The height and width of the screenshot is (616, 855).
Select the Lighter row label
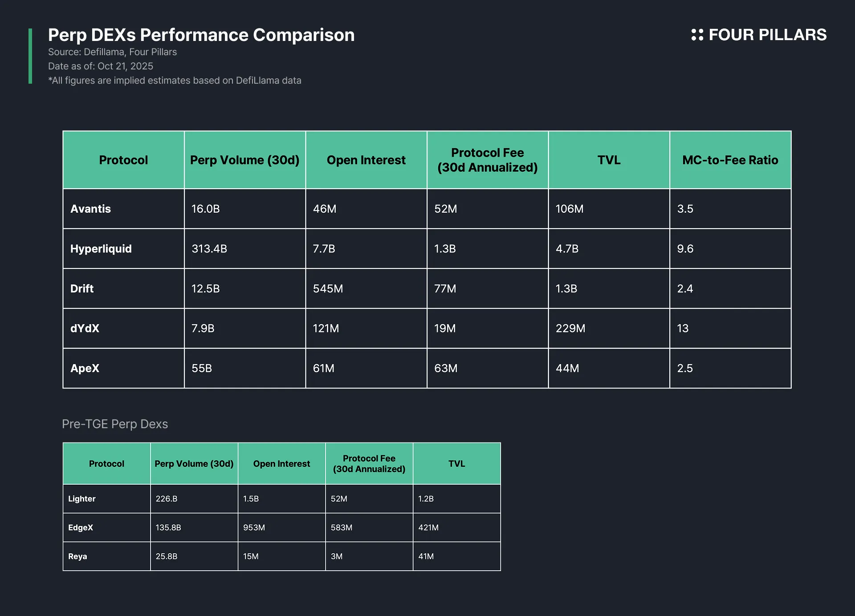click(x=82, y=498)
